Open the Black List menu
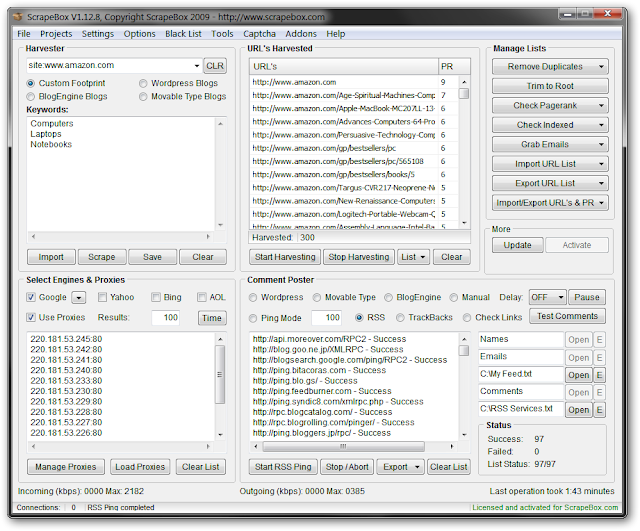640x531 pixels. point(183,34)
